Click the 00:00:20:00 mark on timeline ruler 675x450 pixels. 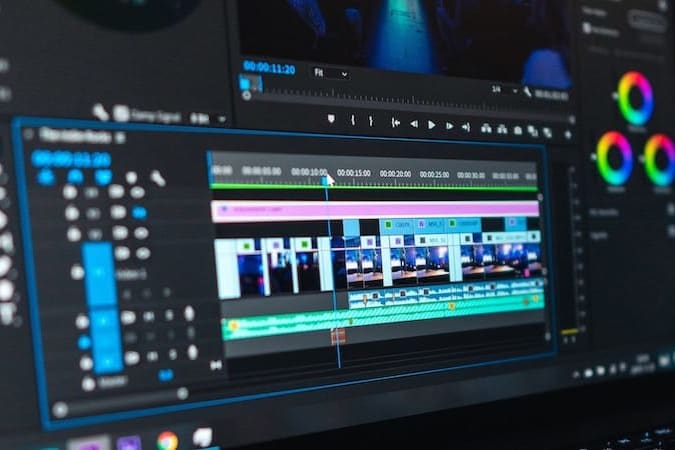click(395, 174)
